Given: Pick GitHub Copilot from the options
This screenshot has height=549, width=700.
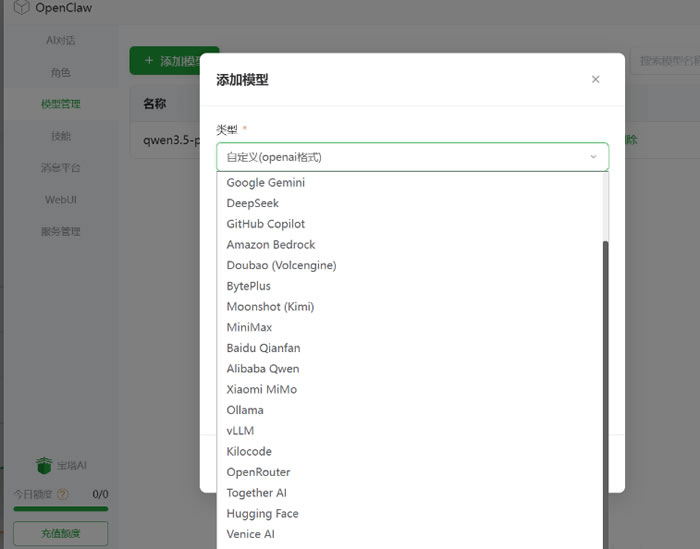Looking at the screenshot, I should [266, 224].
